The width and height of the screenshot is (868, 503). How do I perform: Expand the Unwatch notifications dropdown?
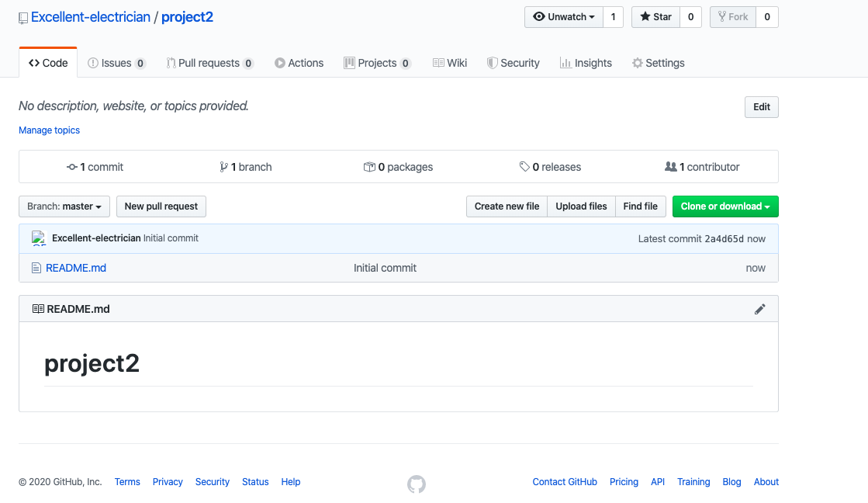click(x=563, y=17)
